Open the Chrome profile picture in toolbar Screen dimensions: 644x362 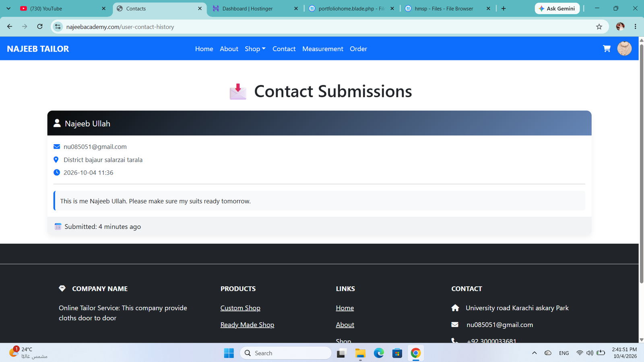(x=620, y=27)
